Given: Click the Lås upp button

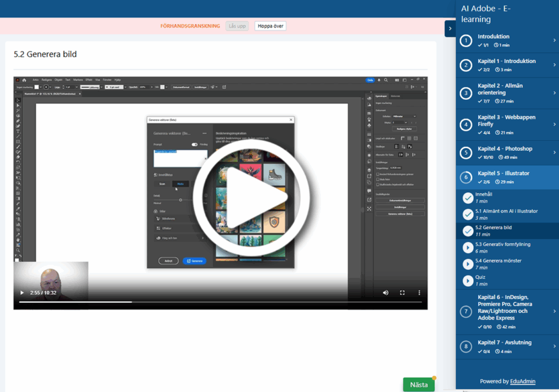Looking at the screenshot, I should pyautogui.click(x=237, y=26).
